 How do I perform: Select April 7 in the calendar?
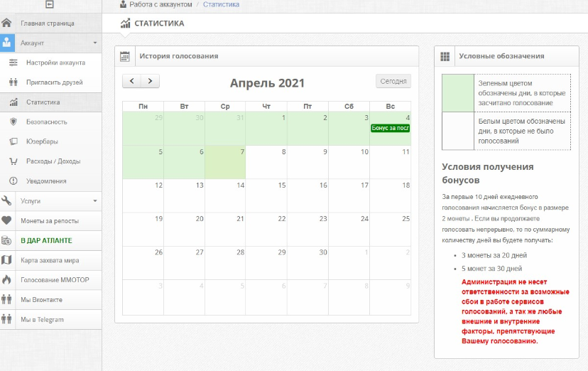click(225, 162)
